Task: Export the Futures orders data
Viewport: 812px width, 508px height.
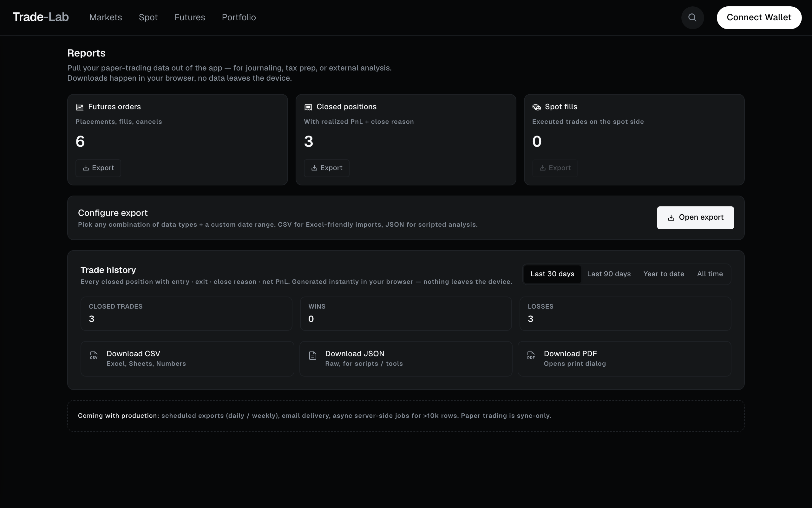Action: click(98, 168)
